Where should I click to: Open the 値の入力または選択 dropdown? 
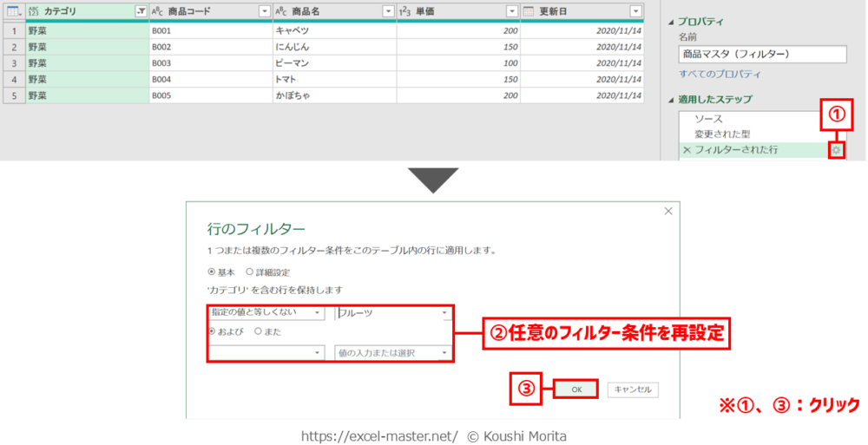point(444,352)
